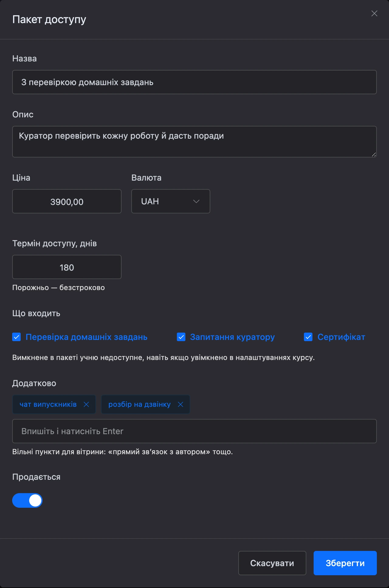Click the Що входить label

click(x=36, y=313)
